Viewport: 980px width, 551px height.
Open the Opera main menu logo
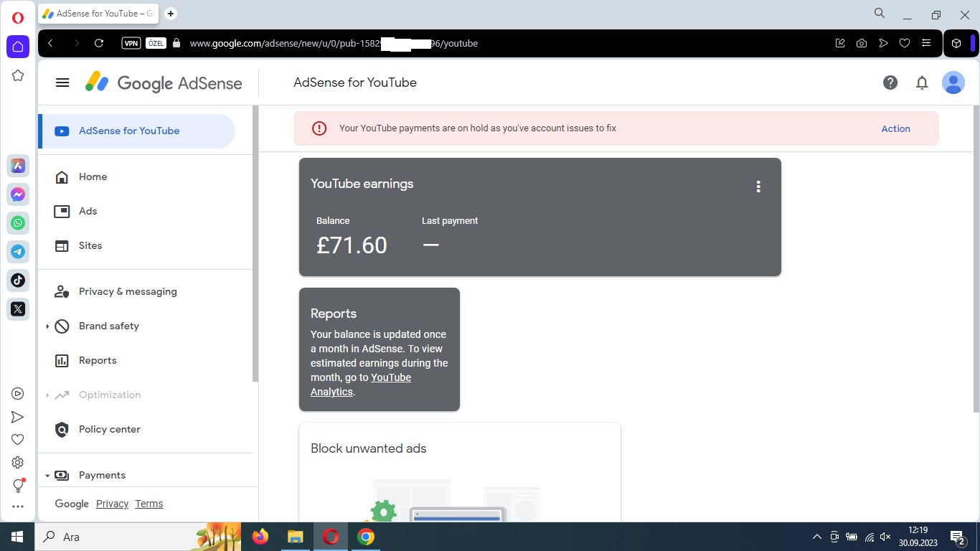click(x=18, y=18)
